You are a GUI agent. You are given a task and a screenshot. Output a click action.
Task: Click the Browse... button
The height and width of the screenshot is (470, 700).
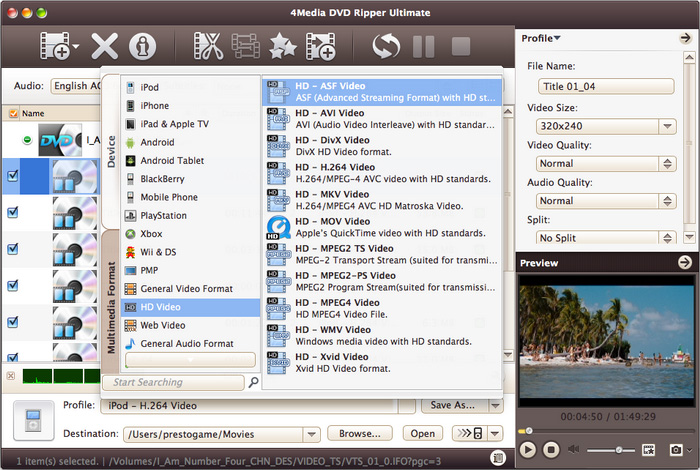[359, 434]
